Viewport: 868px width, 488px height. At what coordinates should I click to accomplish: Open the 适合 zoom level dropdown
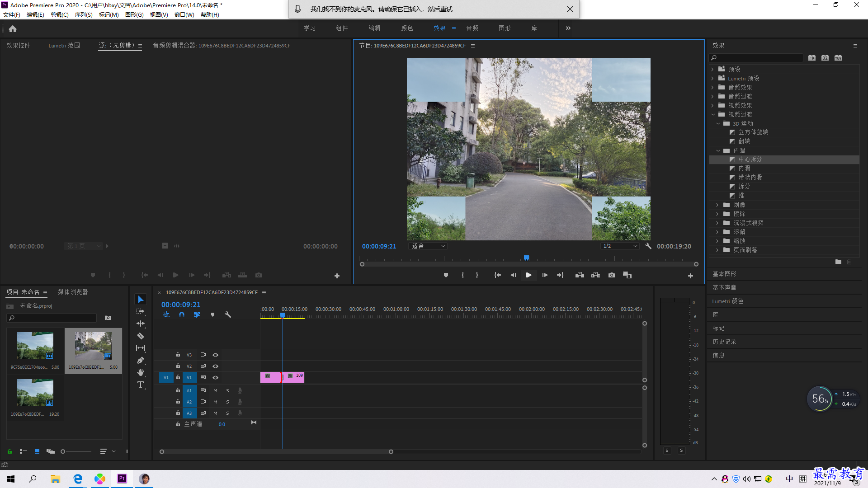428,246
